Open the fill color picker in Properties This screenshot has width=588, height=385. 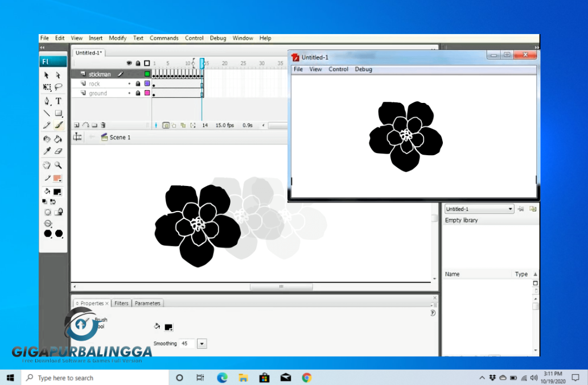[x=168, y=327]
